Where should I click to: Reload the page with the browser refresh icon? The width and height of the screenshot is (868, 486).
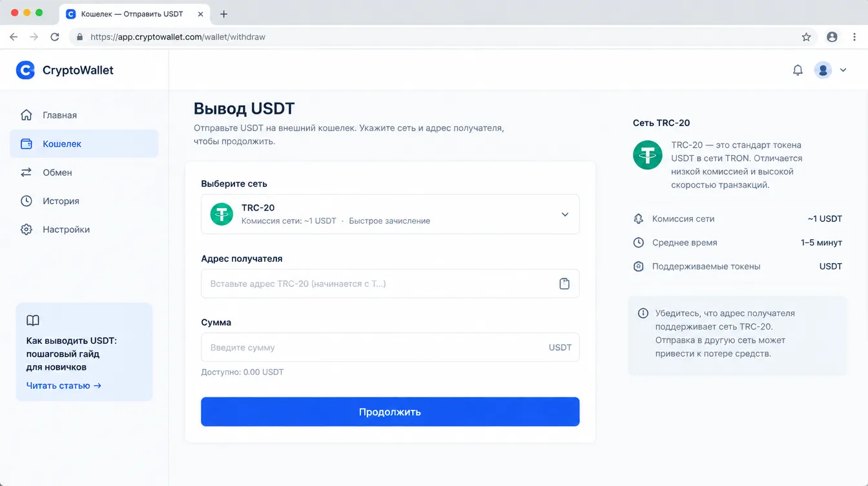tap(55, 37)
